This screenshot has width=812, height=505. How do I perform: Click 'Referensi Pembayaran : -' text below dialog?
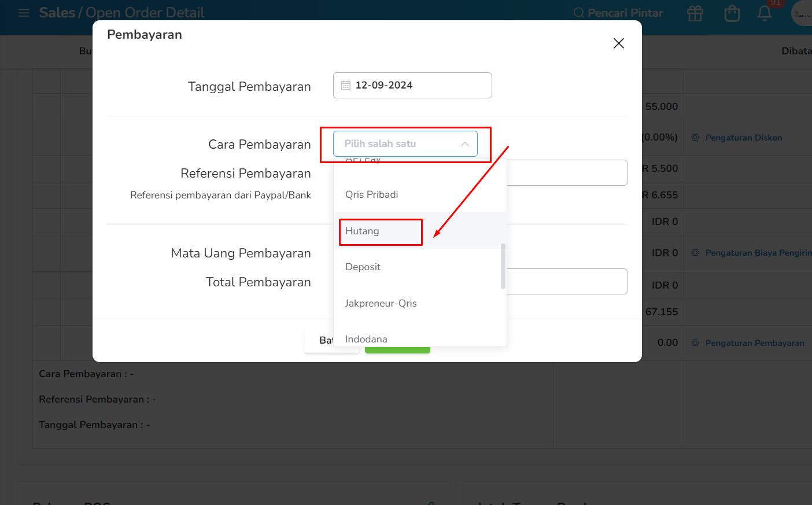[97, 399]
